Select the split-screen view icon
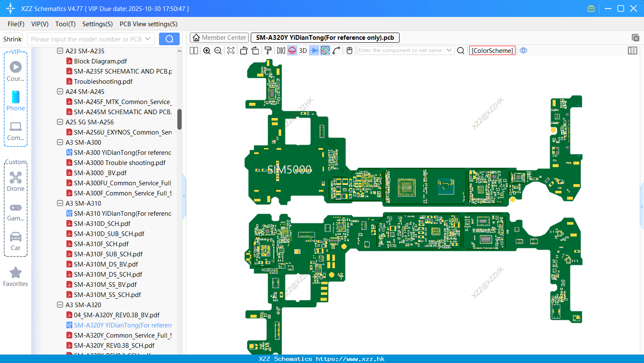644x363 pixels. 193,50
